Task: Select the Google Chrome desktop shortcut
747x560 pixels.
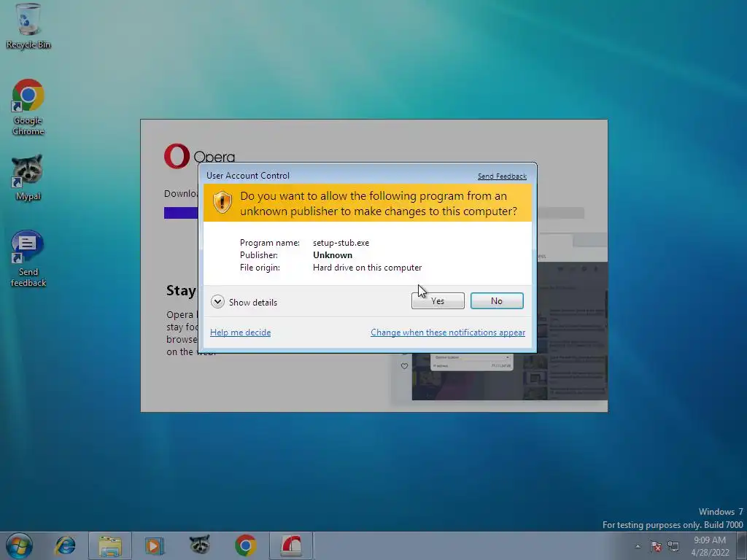Action: pos(28,108)
